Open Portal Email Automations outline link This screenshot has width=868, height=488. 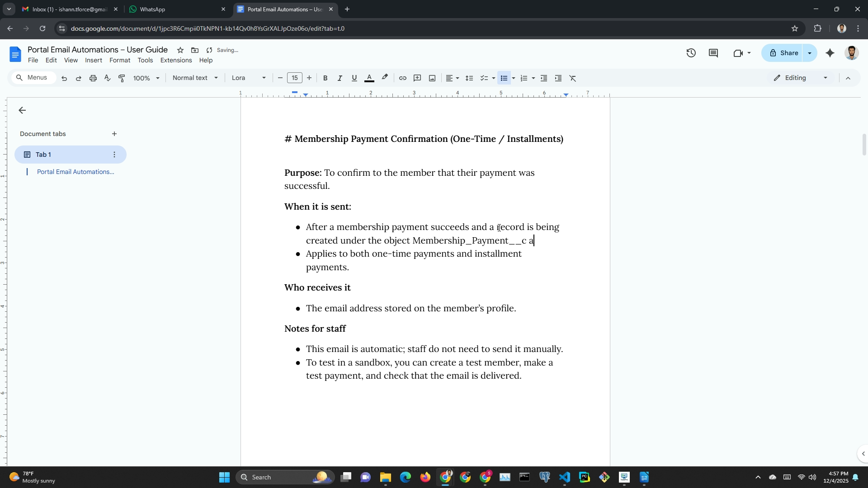[75, 172]
